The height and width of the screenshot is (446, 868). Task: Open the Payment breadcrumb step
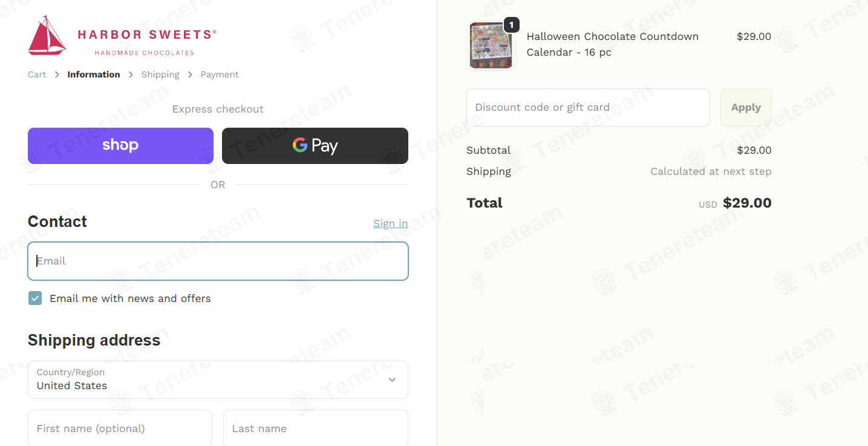click(x=220, y=74)
